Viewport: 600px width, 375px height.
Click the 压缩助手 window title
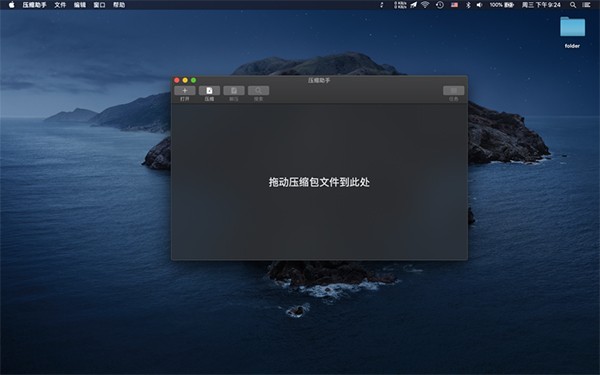pyautogui.click(x=319, y=80)
